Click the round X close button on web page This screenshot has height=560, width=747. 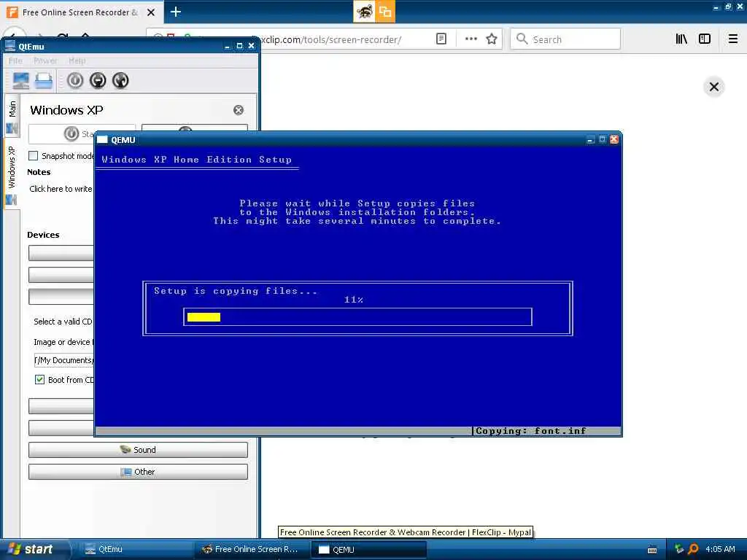click(713, 87)
